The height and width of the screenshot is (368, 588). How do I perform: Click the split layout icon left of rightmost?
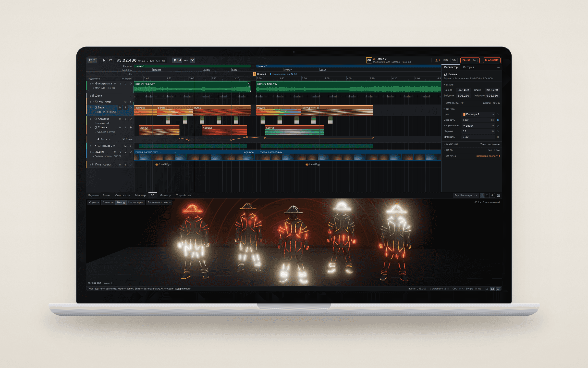(492, 289)
